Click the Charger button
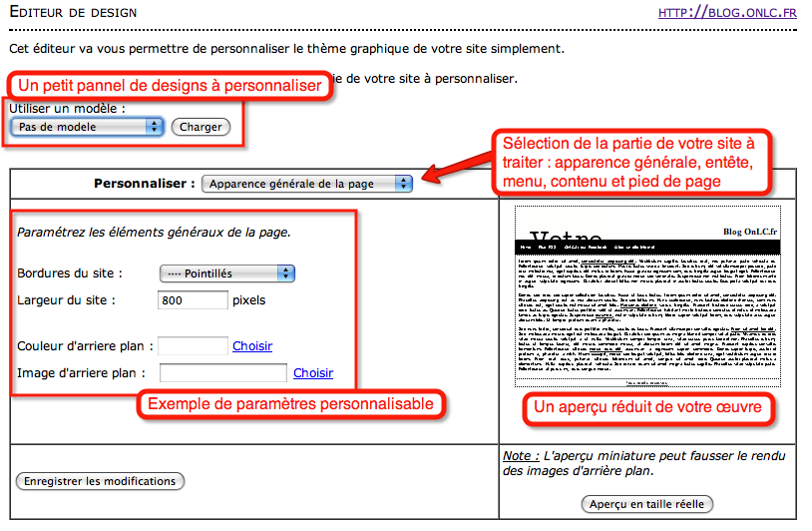The width and height of the screenshot is (812, 531). click(201, 127)
